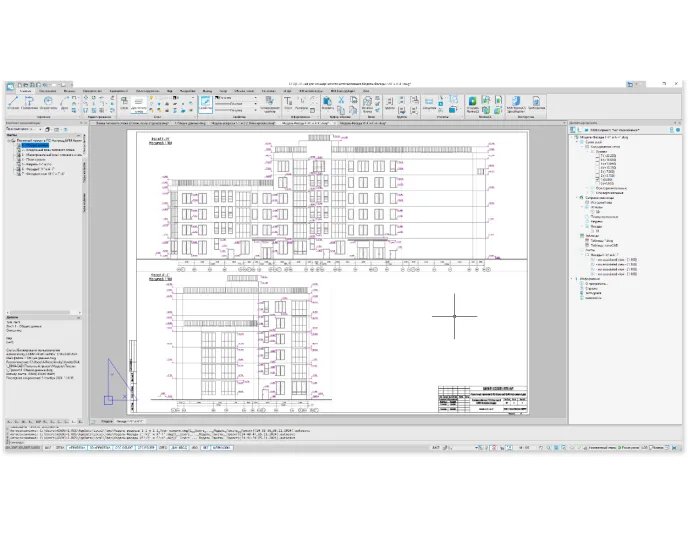Select the Дуга (Arc) tool

(63, 101)
